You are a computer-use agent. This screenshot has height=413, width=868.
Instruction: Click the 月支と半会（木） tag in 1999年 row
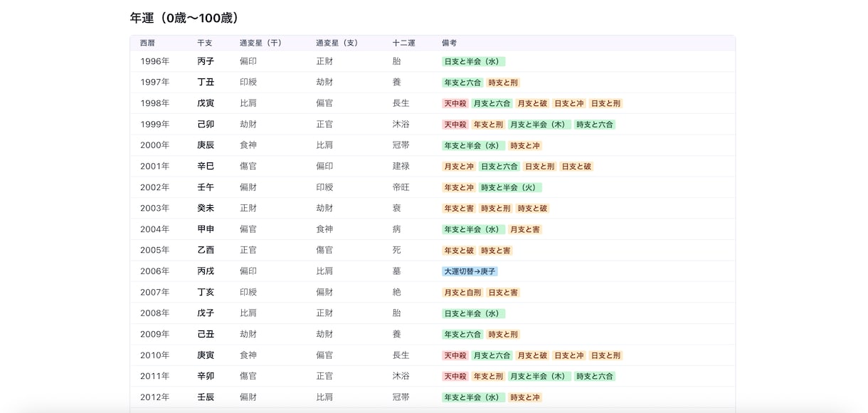click(x=540, y=125)
